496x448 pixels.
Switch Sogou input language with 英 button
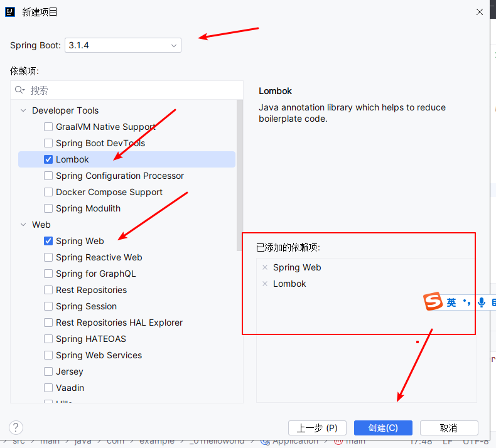pyautogui.click(x=451, y=302)
